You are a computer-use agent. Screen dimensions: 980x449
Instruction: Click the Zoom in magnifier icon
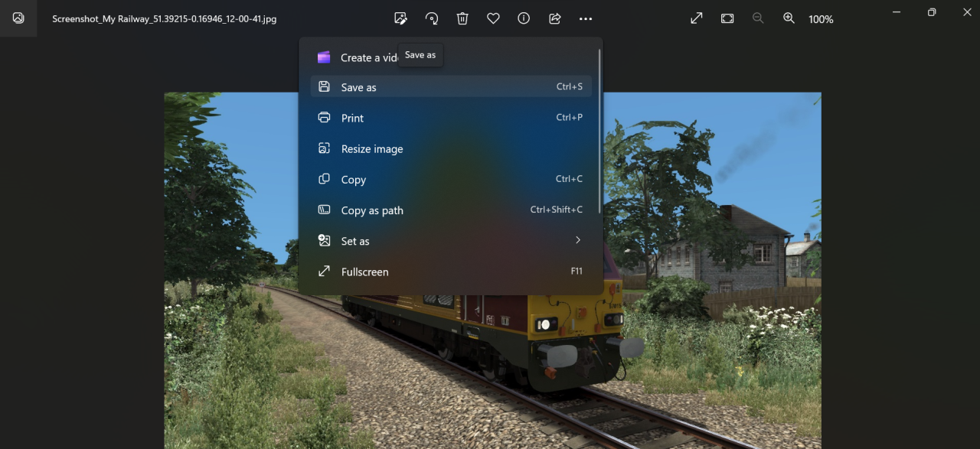(x=789, y=18)
